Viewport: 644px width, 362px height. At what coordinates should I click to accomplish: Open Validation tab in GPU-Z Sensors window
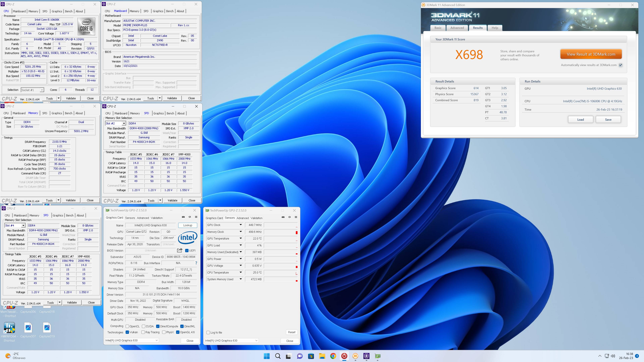tap(256, 218)
